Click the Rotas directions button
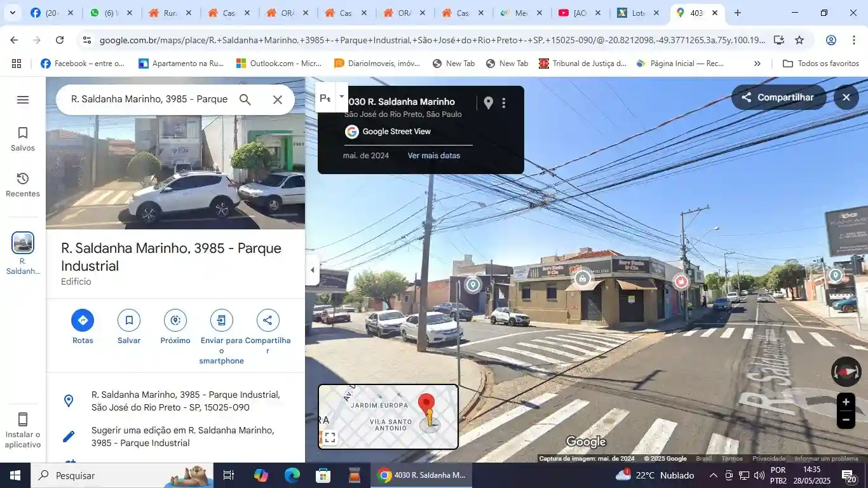The height and width of the screenshot is (488, 868). (83, 327)
